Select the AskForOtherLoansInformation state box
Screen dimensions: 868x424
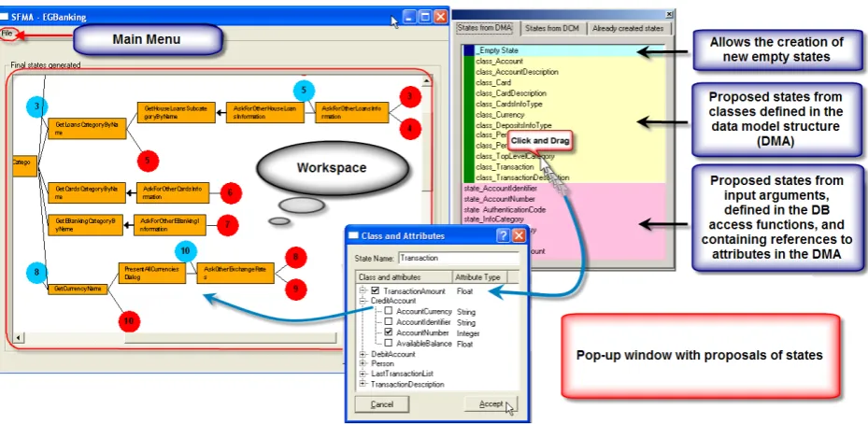click(351, 112)
